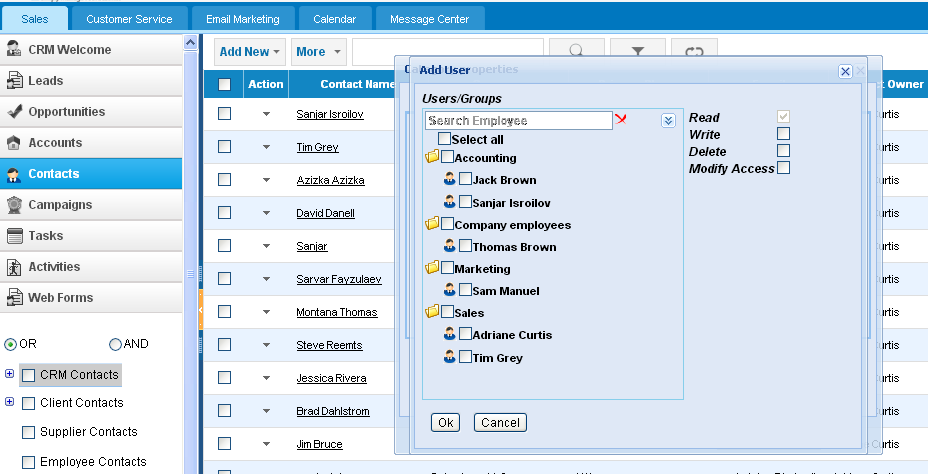This screenshot has height=474, width=928.
Task: Switch to the Calendar tab
Action: coord(335,19)
